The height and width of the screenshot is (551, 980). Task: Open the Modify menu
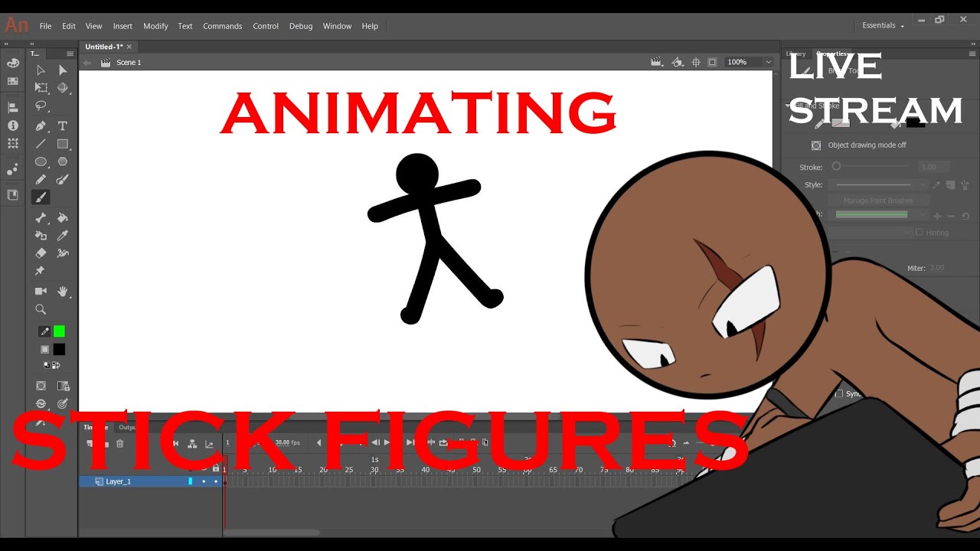click(155, 26)
